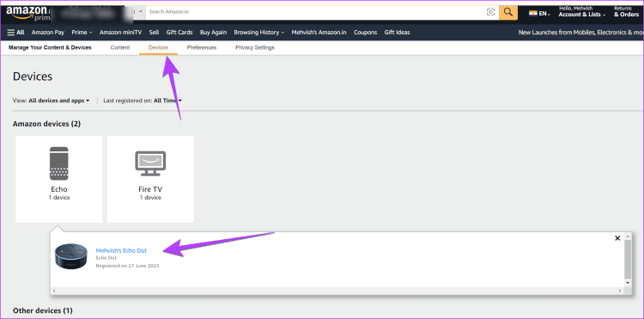Select the Echo device card
This screenshot has width=644, height=319.
coord(59,179)
